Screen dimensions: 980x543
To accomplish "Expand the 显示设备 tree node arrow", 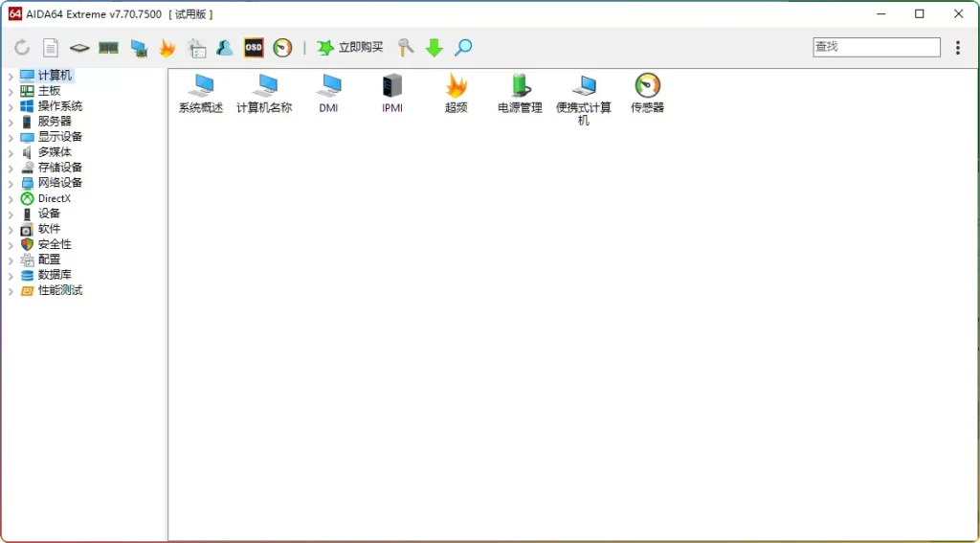I will pos(11,138).
